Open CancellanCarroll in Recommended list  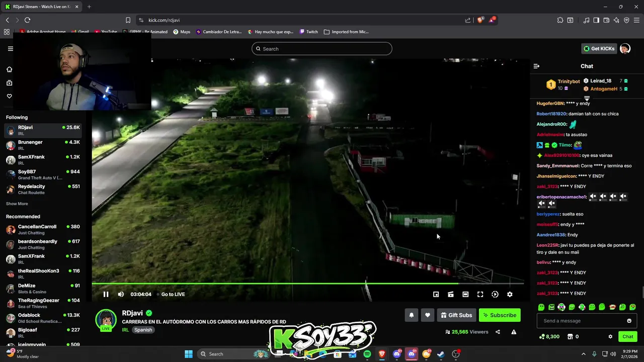[43, 229]
